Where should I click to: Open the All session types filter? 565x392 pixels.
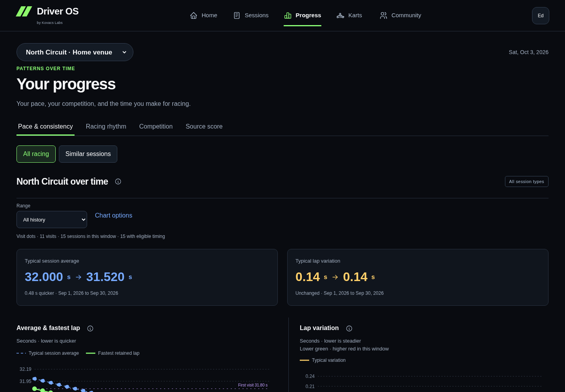pyautogui.click(x=527, y=181)
